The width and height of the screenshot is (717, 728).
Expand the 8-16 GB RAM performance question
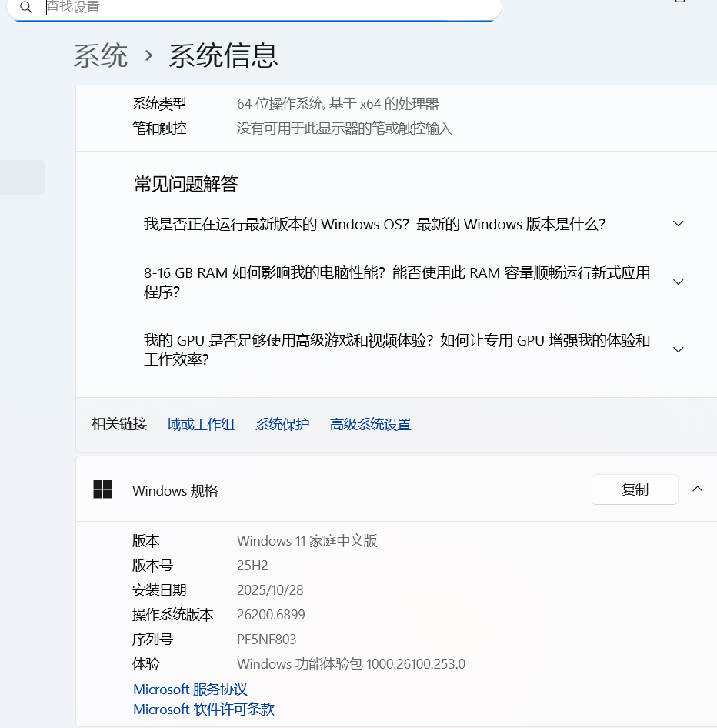[677, 282]
